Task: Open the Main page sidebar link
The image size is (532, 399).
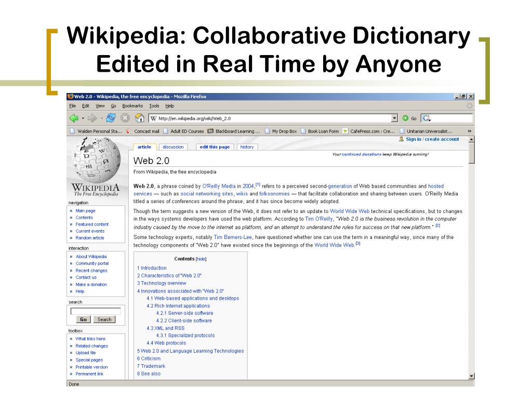Action: click(x=86, y=211)
